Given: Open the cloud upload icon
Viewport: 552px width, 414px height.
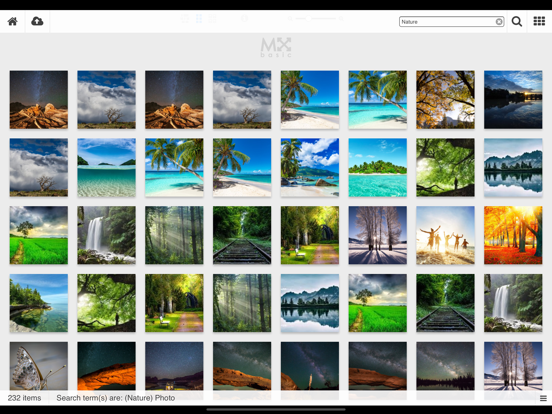Looking at the screenshot, I should (x=37, y=21).
